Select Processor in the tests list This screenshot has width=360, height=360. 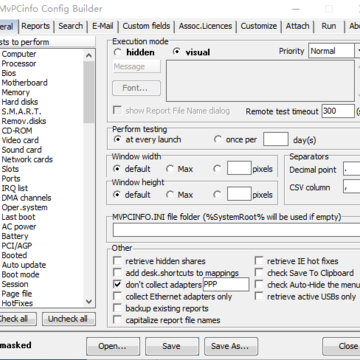[19, 63]
